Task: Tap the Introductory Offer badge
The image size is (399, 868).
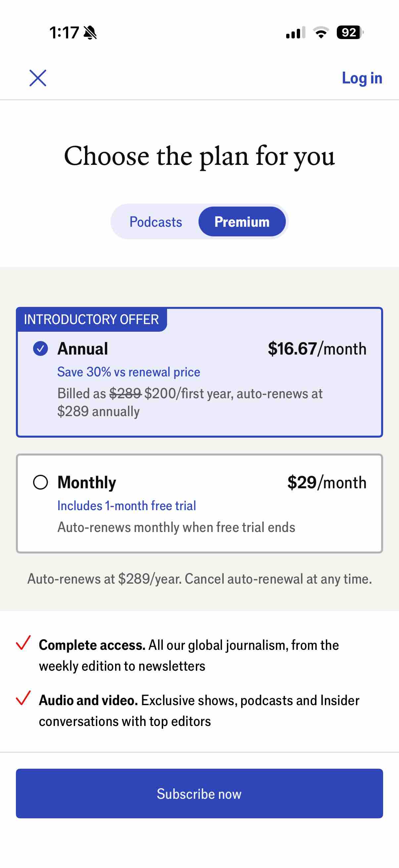Action: click(91, 319)
